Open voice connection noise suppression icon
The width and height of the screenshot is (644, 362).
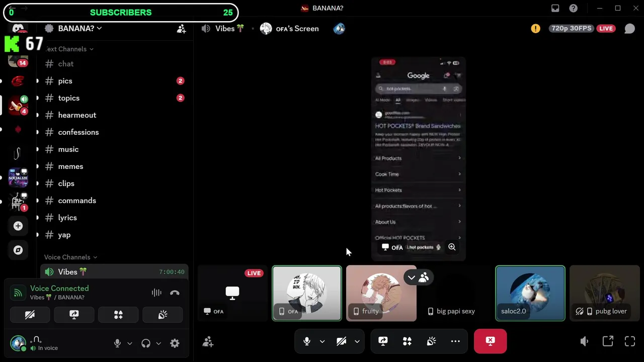click(156, 293)
